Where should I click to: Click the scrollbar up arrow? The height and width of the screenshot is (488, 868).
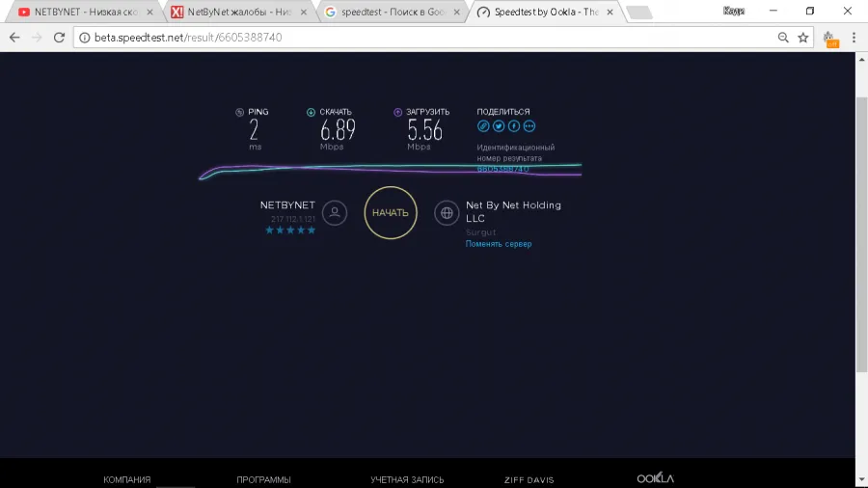pos(862,59)
